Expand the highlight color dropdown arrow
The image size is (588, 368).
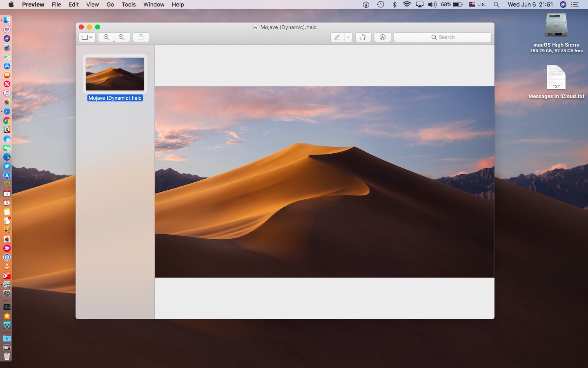pyautogui.click(x=348, y=37)
